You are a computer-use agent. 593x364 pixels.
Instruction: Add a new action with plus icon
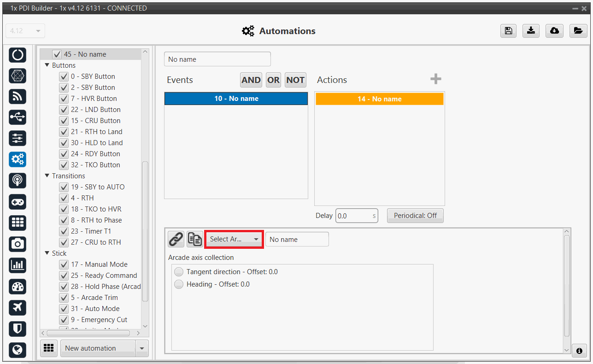click(x=435, y=79)
